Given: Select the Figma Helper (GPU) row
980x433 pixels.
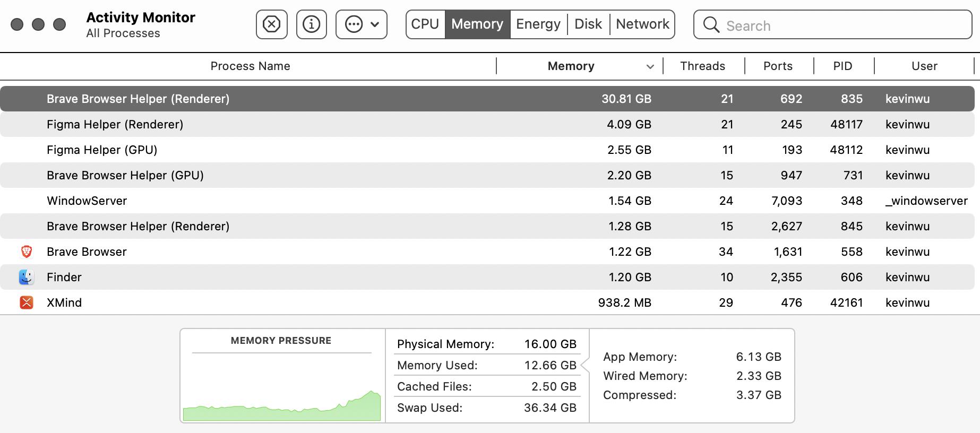Looking at the screenshot, I should click(x=319, y=150).
